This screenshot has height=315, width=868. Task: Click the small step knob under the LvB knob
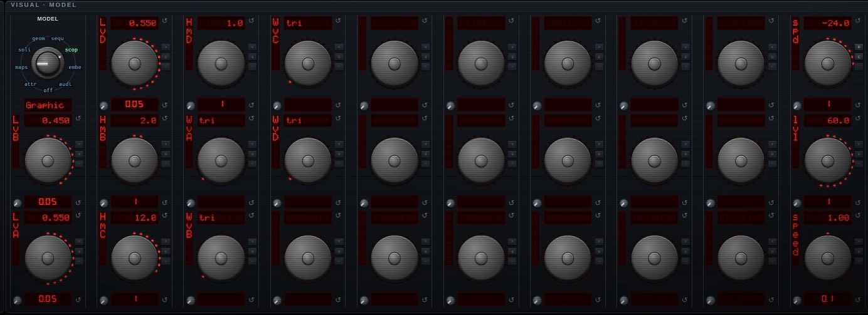pos(17,204)
